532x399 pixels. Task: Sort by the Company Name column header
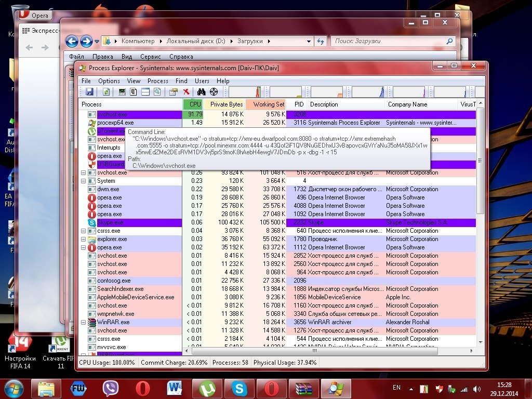tap(421, 104)
